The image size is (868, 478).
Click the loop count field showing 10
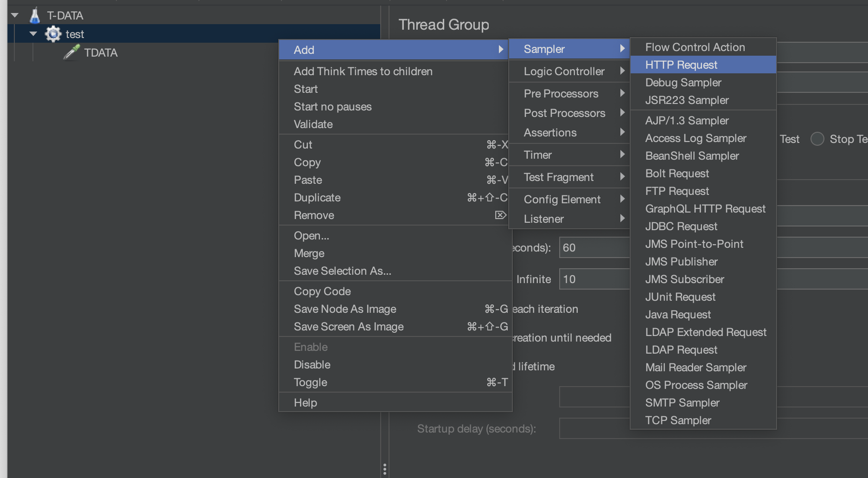click(x=594, y=279)
